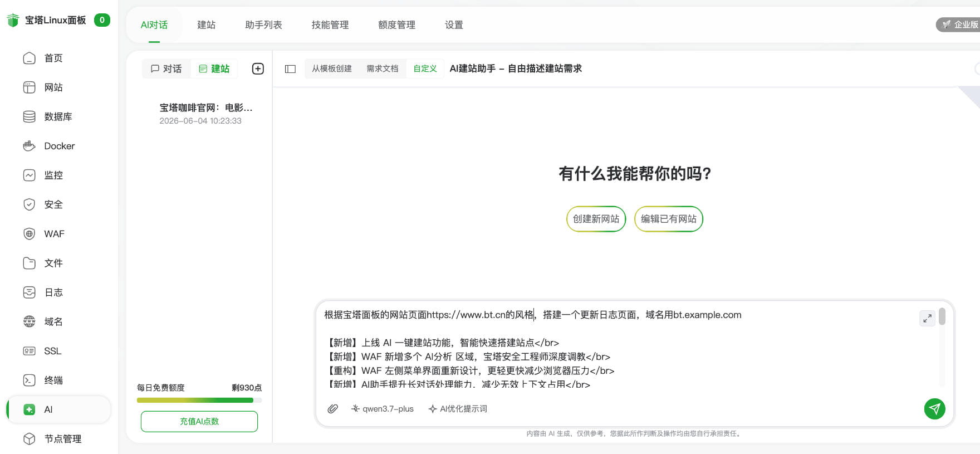This screenshot has width=980, height=454.
Task: Open 文件 files folder icon
Action: click(30, 263)
